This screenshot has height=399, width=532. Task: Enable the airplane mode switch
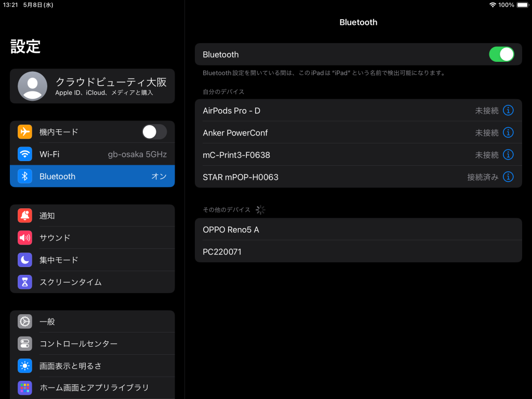point(154,132)
